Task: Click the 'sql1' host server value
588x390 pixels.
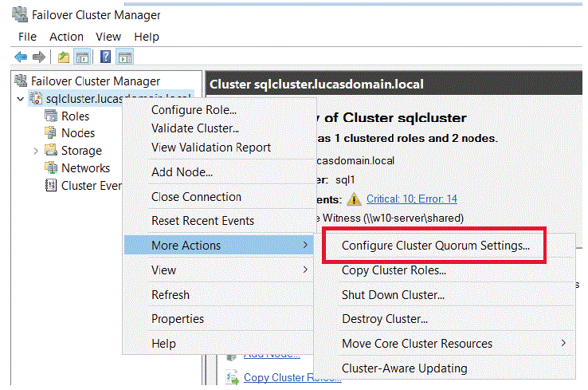Action: (345, 179)
